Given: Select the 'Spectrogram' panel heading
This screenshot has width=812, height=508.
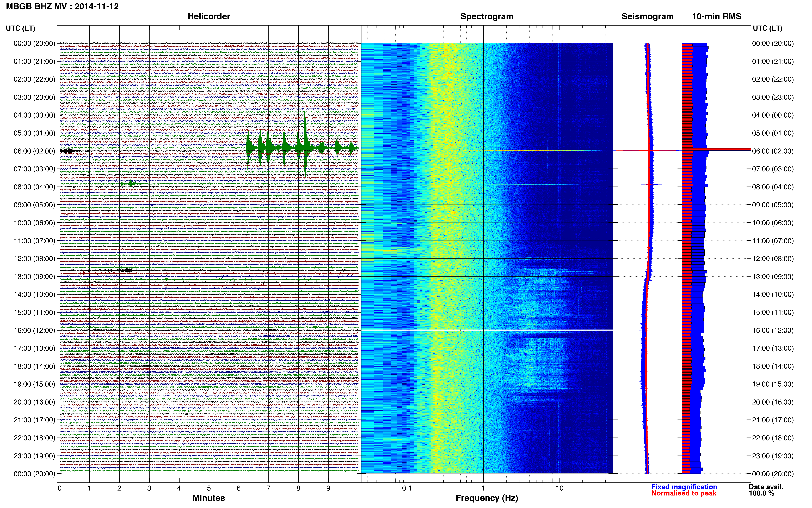Looking at the screenshot, I should (x=487, y=16).
